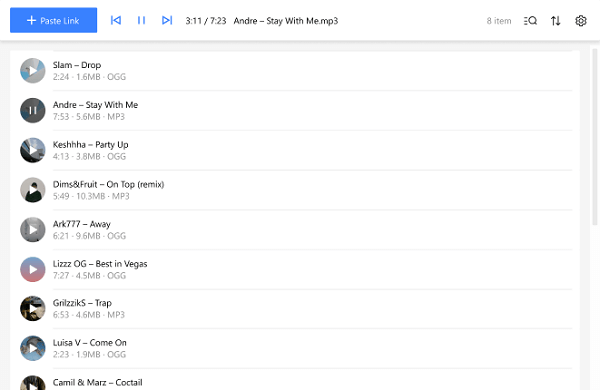This screenshot has height=390, width=600.
Task: Play Camil & Marz – Coctail
Action: [33, 383]
